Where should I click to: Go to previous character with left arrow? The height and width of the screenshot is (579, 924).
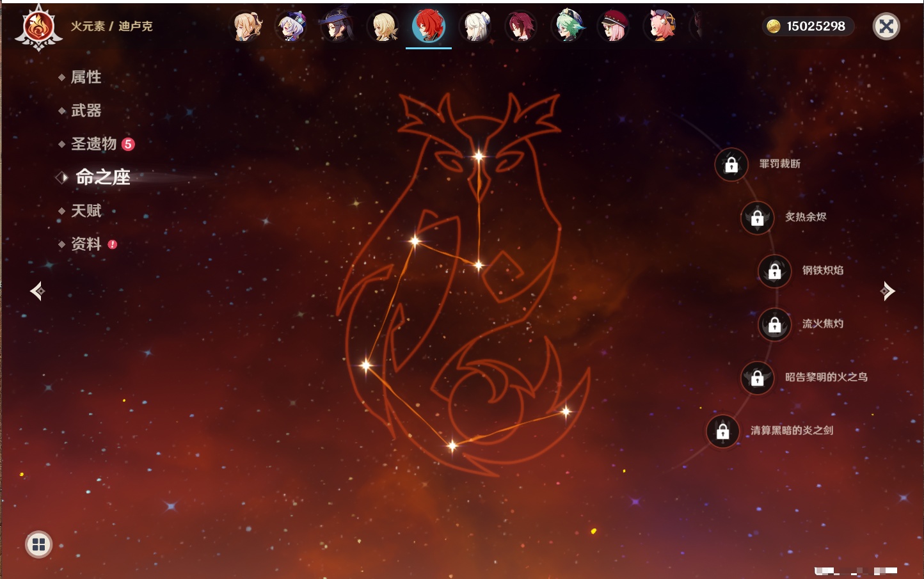coord(37,291)
